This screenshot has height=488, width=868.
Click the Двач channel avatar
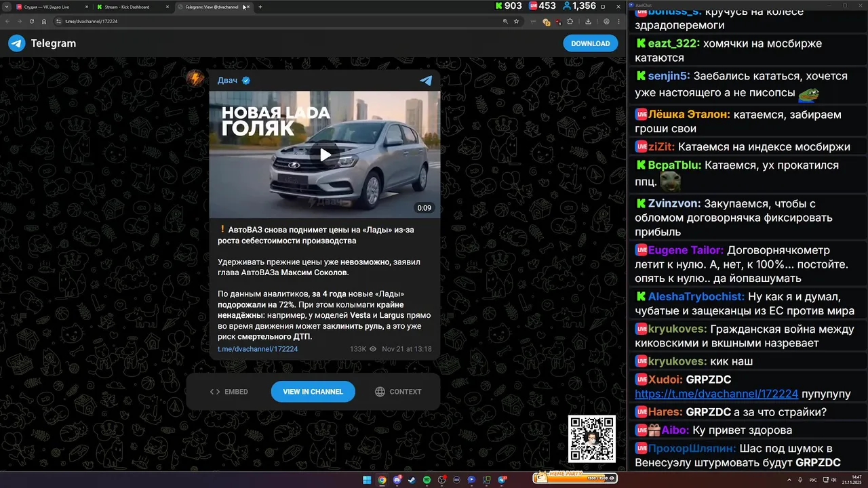tap(195, 79)
